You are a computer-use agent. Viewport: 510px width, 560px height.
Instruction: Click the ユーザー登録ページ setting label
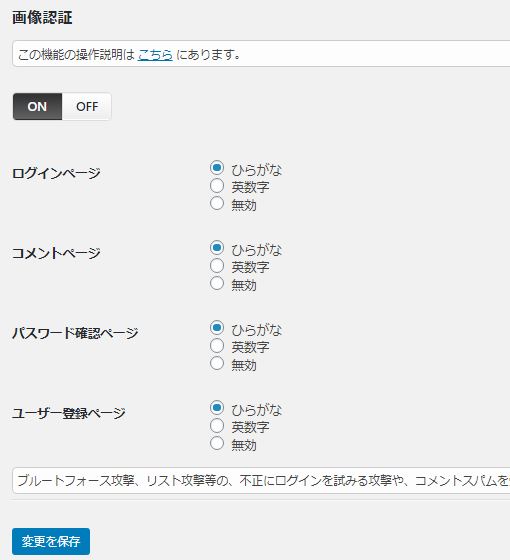pyautogui.click(x=69, y=413)
